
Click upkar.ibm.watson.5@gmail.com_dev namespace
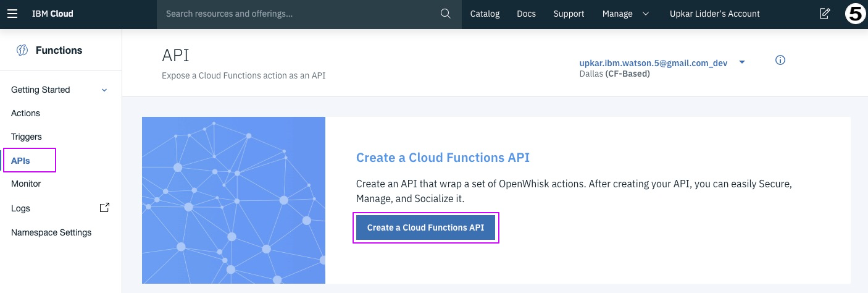tap(653, 63)
